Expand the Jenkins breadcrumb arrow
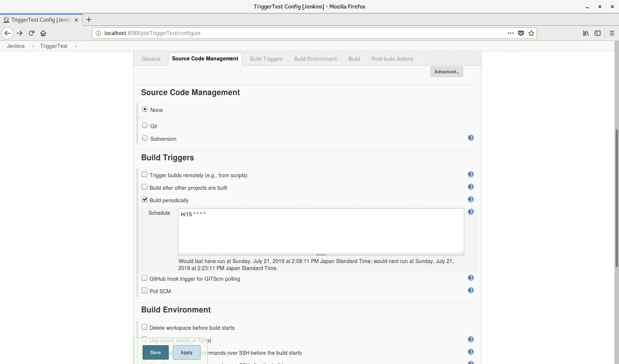 pyautogui.click(x=33, y=46)
